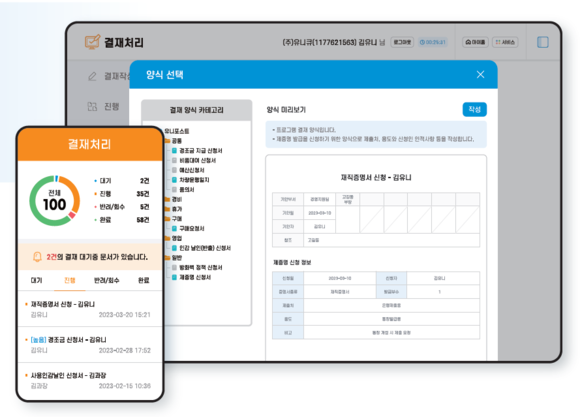Image resolution: width=580 pixels, height=417 pixels.
Task: Select the 유니포스트 root node
Action: tap(176, 131)
